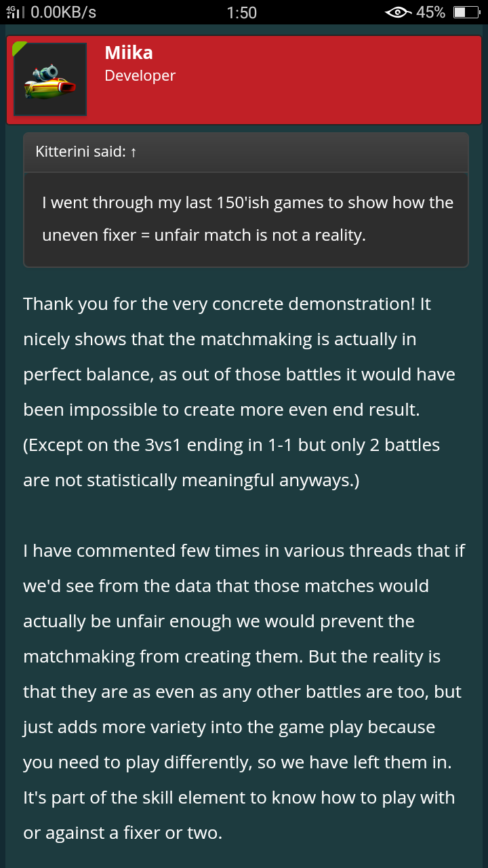
Task: Select the "(Except on the 3vs1" parenthetical line
Action: coord(231,445)
